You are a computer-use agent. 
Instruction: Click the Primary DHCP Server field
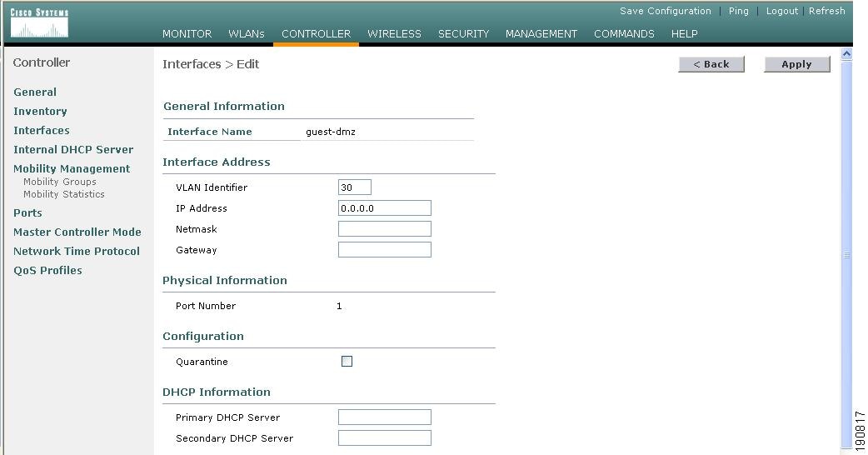coord(385,417)
